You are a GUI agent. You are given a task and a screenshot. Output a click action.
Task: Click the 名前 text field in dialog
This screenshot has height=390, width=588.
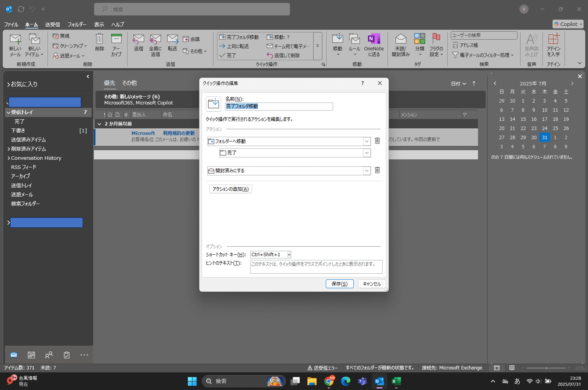279,106
